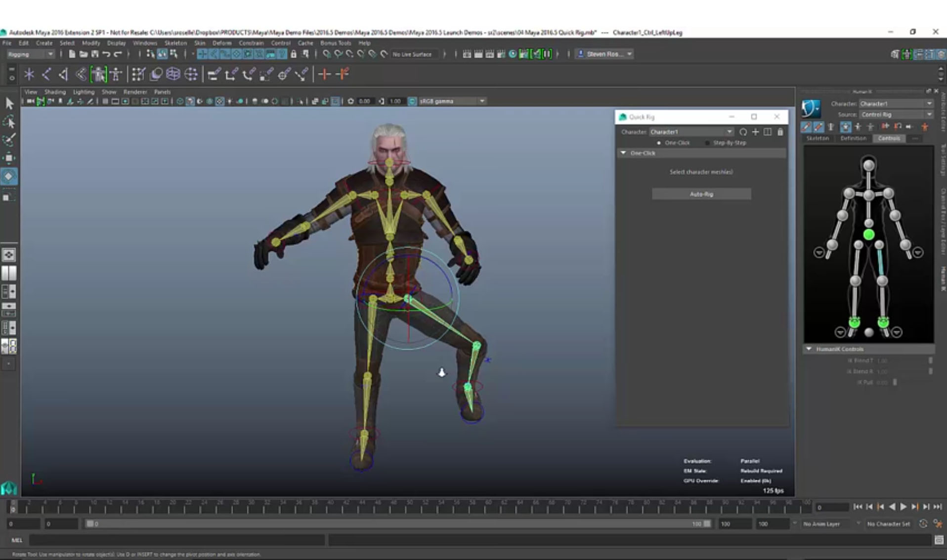The width and height of the screenshot is (947, 560).
Task: Toggle the sRGB gamma color management icon
Action: [x=412, y=101]
